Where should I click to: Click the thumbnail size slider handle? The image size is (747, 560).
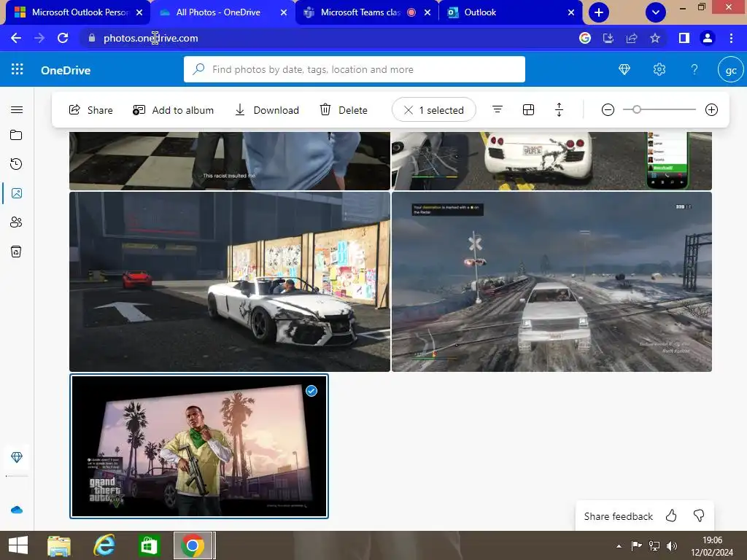(636, 110)
